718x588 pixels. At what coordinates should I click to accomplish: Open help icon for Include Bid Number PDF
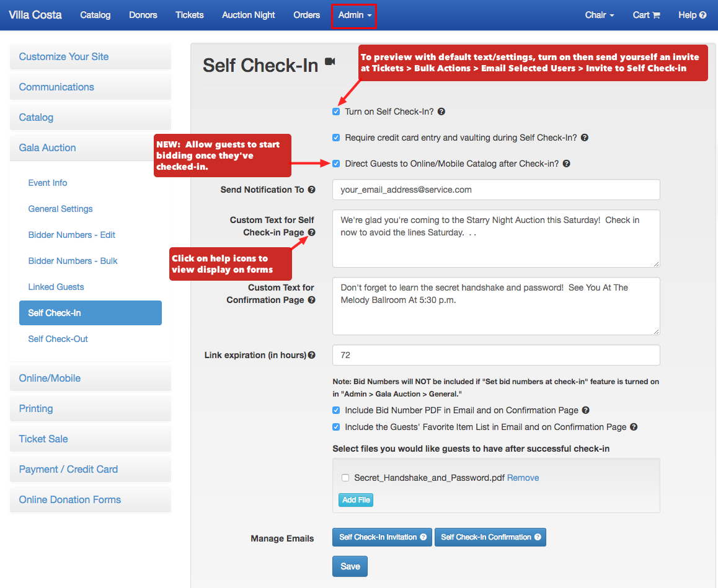coord(586,410)
